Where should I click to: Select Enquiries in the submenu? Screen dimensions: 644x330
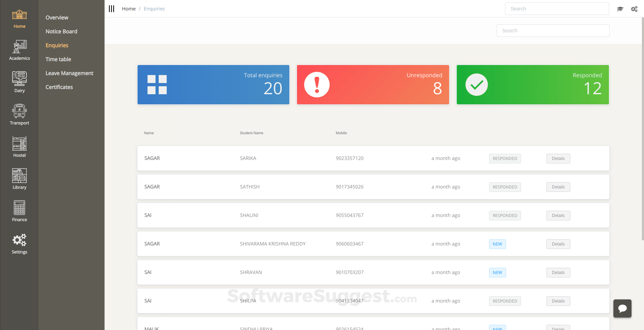pyautogui.click(x=57, y=46)
